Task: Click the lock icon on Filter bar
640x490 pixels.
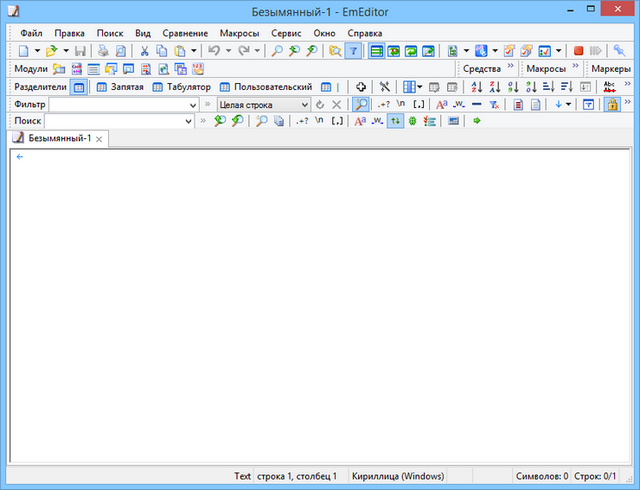Action: pos(612,104)
